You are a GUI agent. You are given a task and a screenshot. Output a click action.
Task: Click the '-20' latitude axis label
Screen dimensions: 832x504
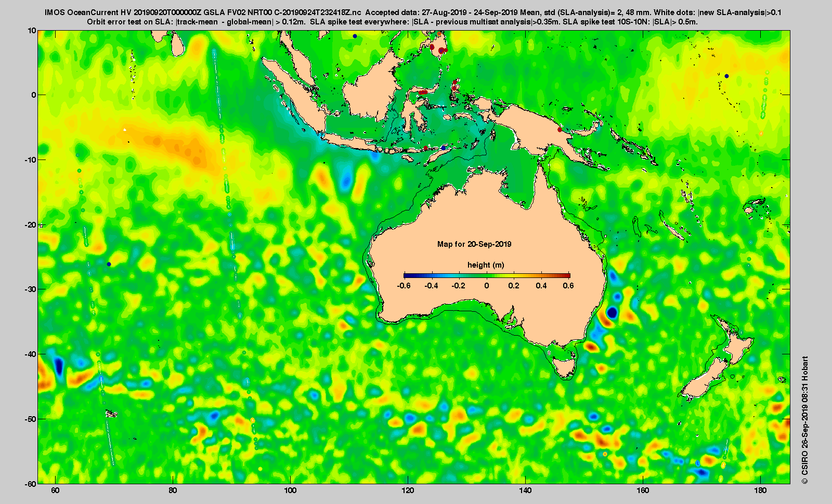pos(31,225)
